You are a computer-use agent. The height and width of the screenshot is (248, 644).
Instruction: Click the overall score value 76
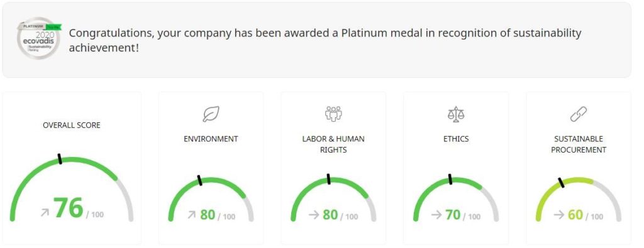(68, 208)
